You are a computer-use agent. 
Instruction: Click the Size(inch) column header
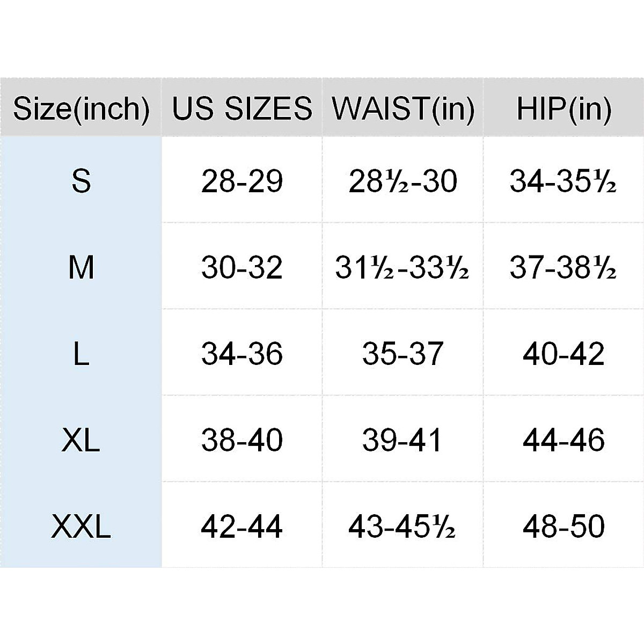[81, 108]
